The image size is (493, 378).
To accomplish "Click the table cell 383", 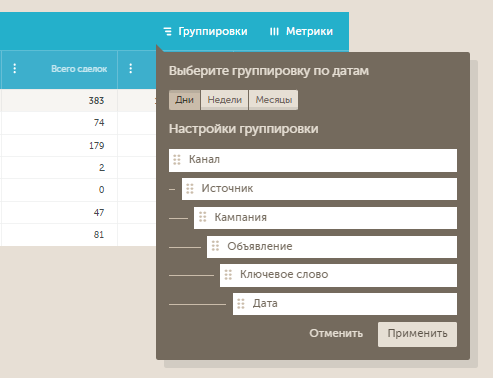I will click(96, 100).
